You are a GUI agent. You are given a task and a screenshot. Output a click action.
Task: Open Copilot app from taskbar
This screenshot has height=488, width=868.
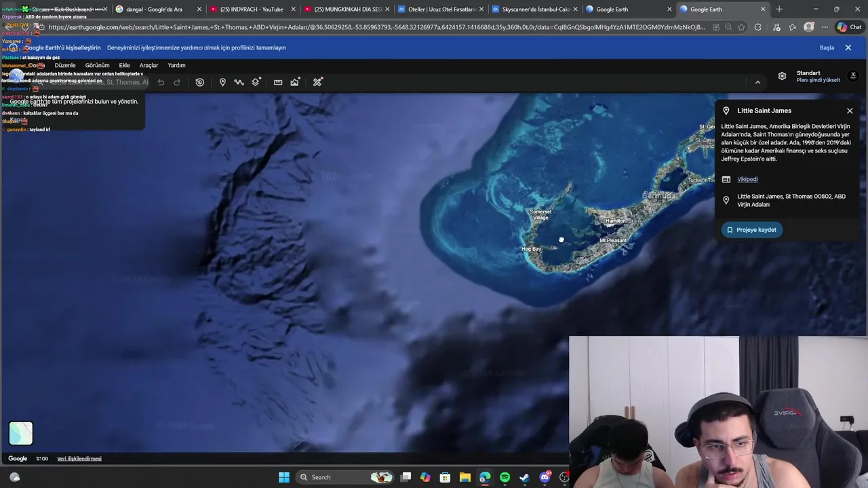click(425, 477)
